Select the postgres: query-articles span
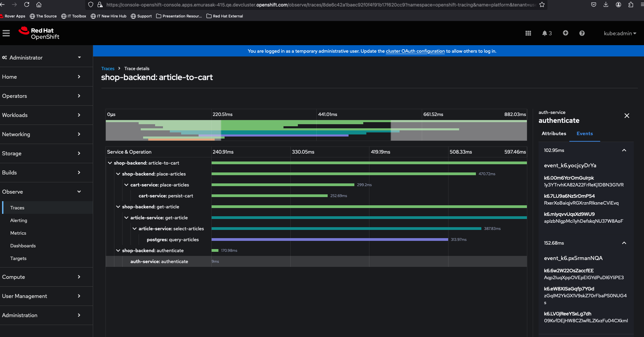This screenshot has height=337, width=644. click(173, 239)
